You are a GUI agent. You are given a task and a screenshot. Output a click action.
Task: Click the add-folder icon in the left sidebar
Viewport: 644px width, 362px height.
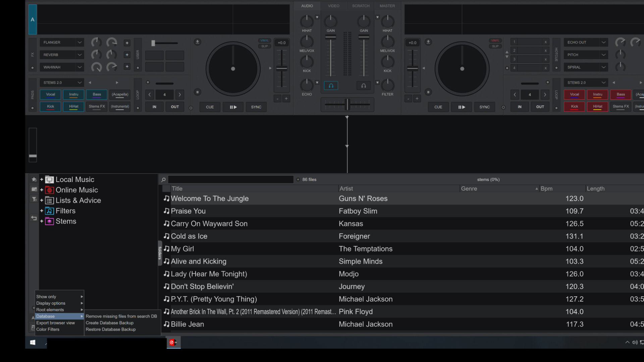[34, 189]
